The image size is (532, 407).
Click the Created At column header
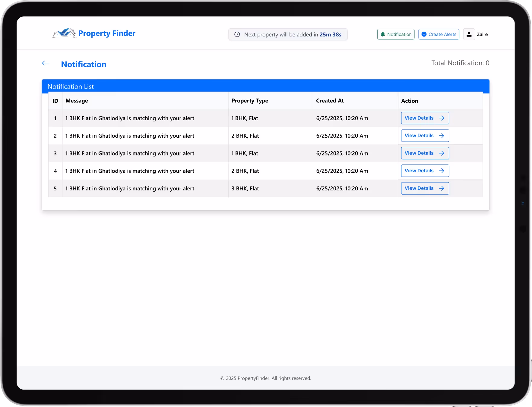[x=330, y=101]
